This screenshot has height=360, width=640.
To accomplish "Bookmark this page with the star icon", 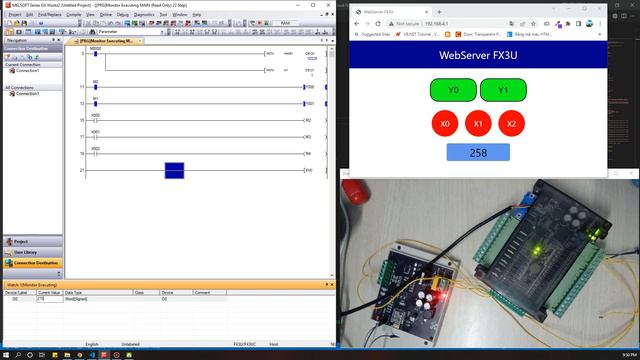I will [533, 24].
